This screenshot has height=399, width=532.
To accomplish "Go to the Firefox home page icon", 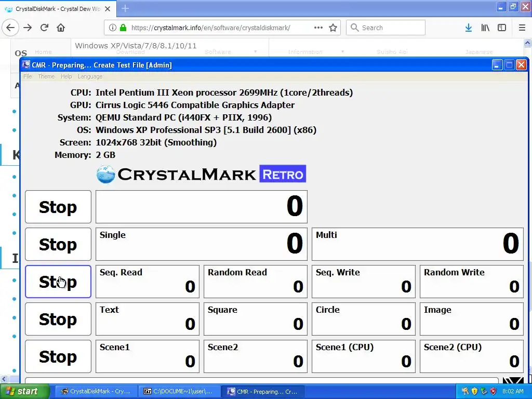I will click(x=61, y=28).
